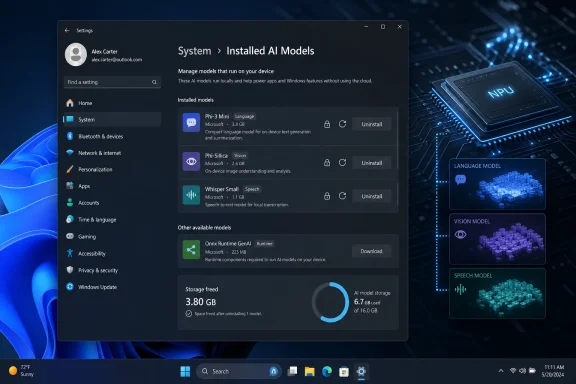The image size is (576, 384).
Task: Click the Wi-Fi icon in system tray
Action: 513,371
